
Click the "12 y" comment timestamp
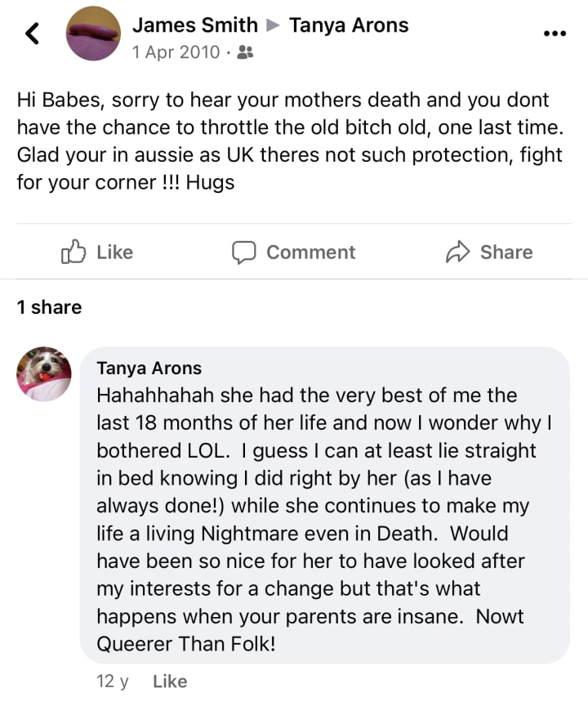(x=113, y=681)
